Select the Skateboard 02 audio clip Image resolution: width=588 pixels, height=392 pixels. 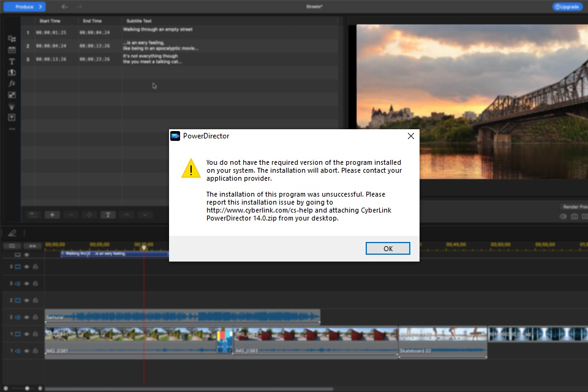[x=442, y=351]
